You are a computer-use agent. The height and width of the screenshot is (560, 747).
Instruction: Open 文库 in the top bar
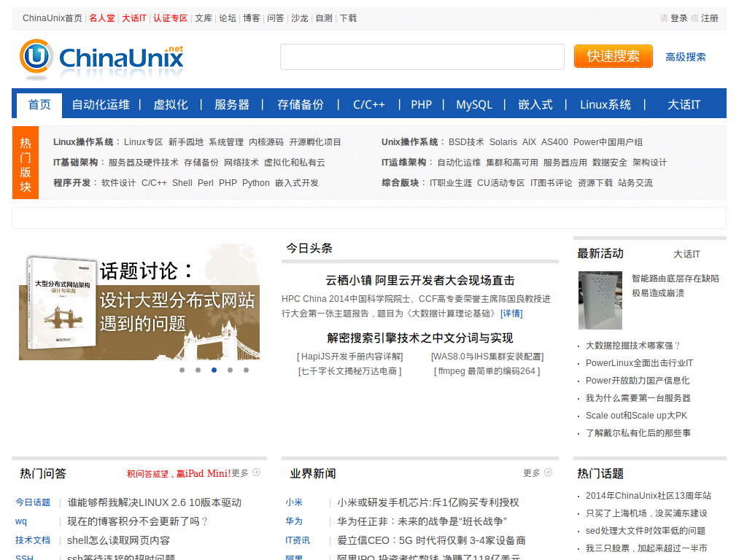click(204, 18)
